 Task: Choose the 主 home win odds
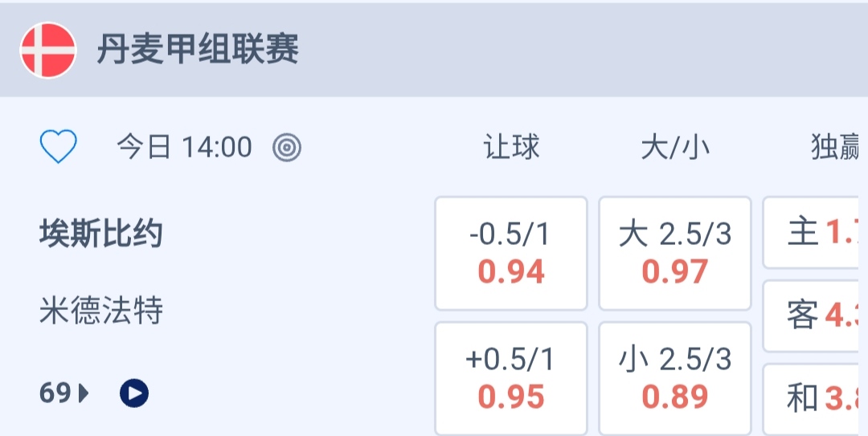tap(815, 233)
